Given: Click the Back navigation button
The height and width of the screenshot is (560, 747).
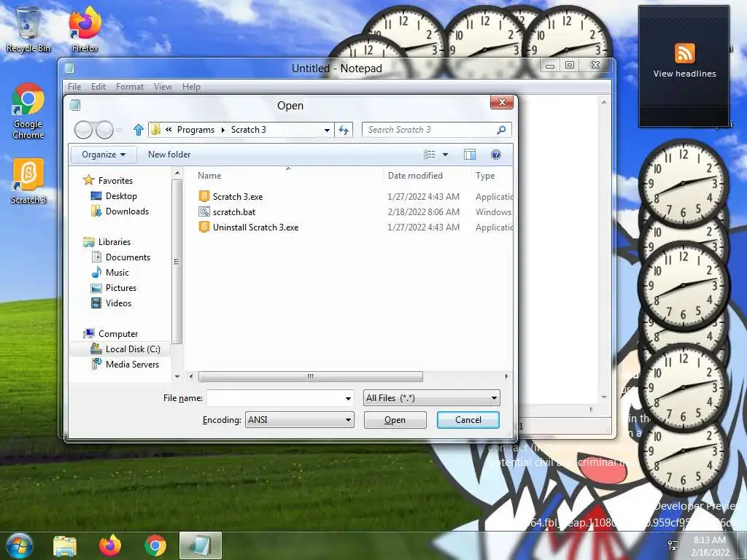Looking at the screenshot, I should [83, 130].
